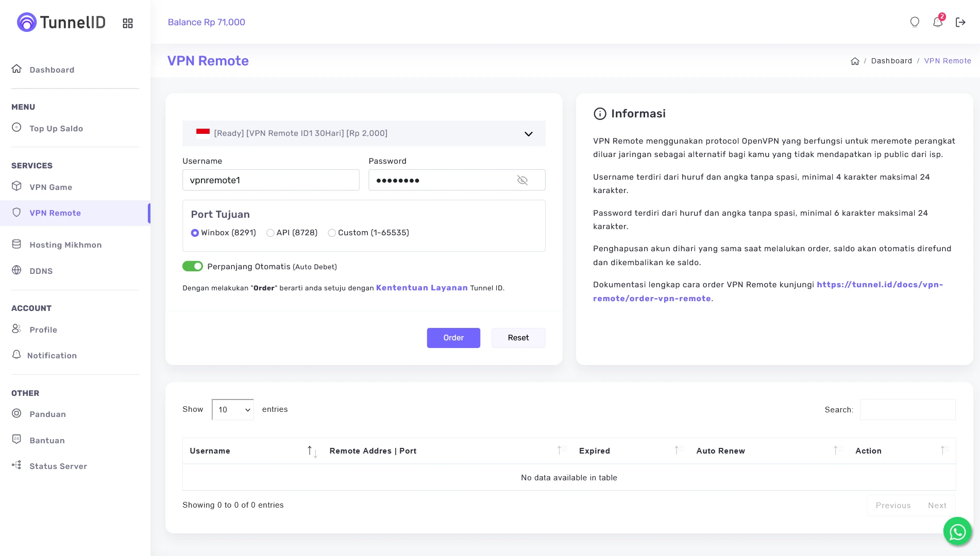Open the Show entries count dropdown
980x556 pixels.
[233, 410]
